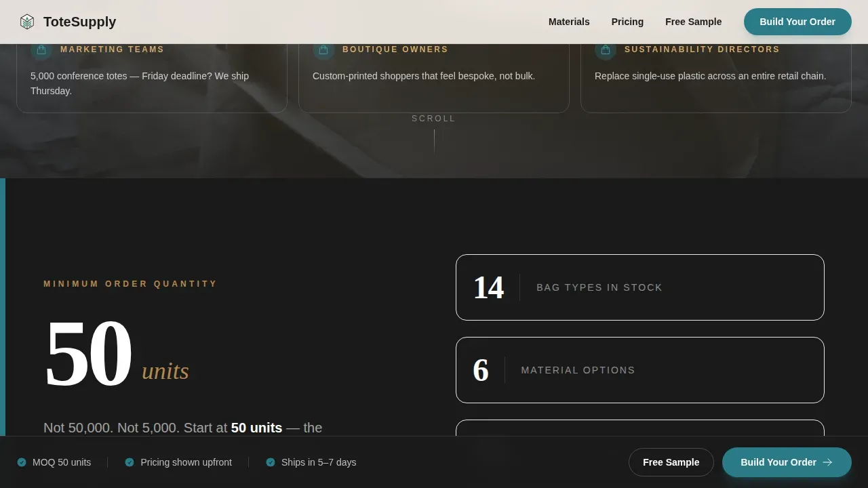Click the Free Sample button in bottom bar
This screenshot has height=488, width=868.
point(671,462)
